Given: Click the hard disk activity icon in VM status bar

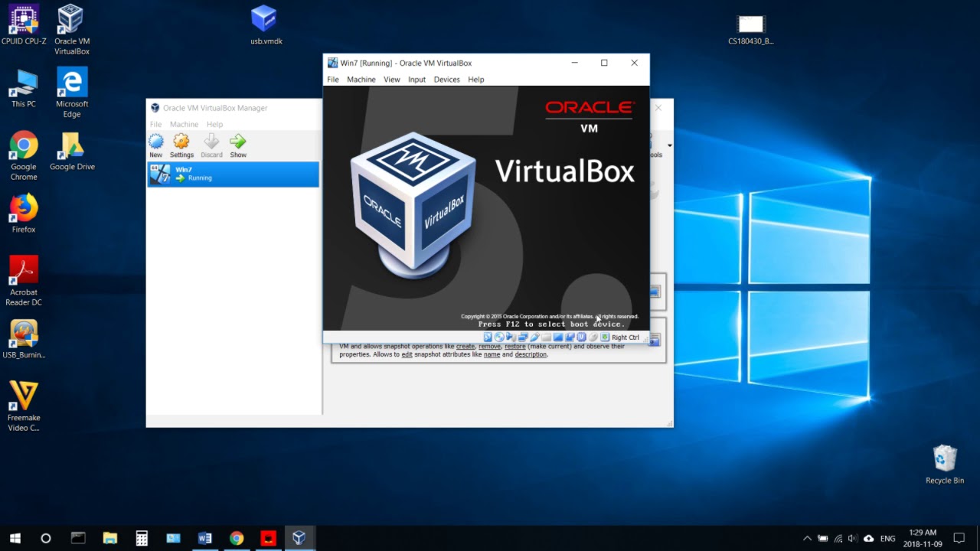Looking at the screenshot, I should 488,337.
